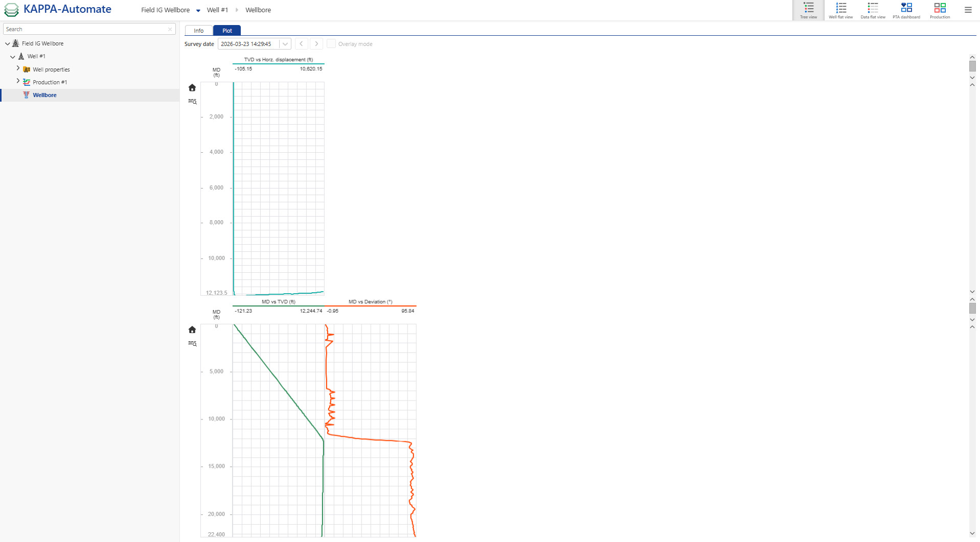Clear the search field with the X

(x=170, y=29)
